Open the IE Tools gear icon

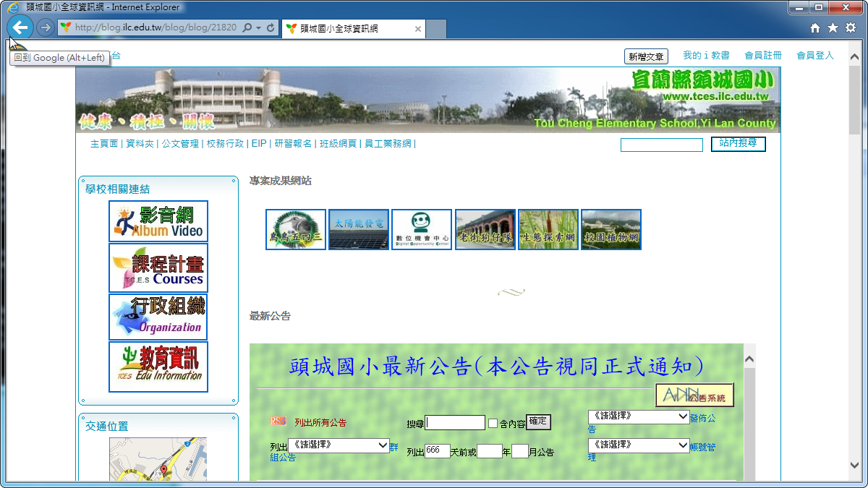click(850, 28)
